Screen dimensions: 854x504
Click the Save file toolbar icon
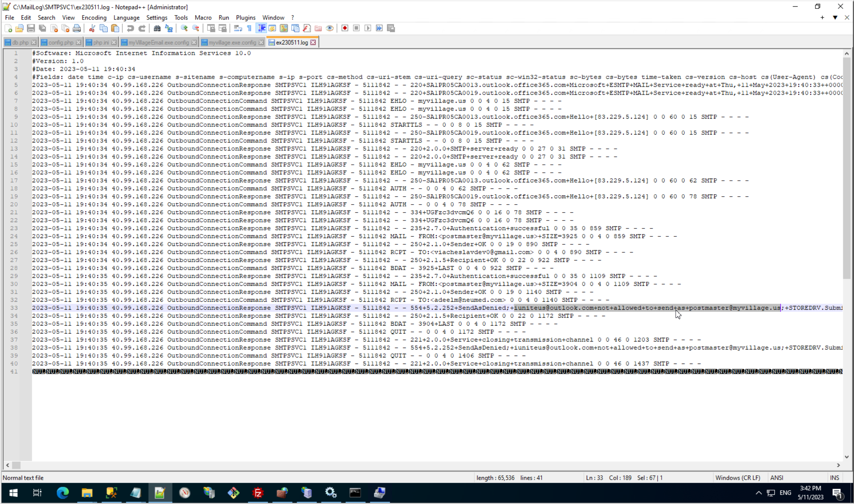pyautogui.click(x=31, y=28)
